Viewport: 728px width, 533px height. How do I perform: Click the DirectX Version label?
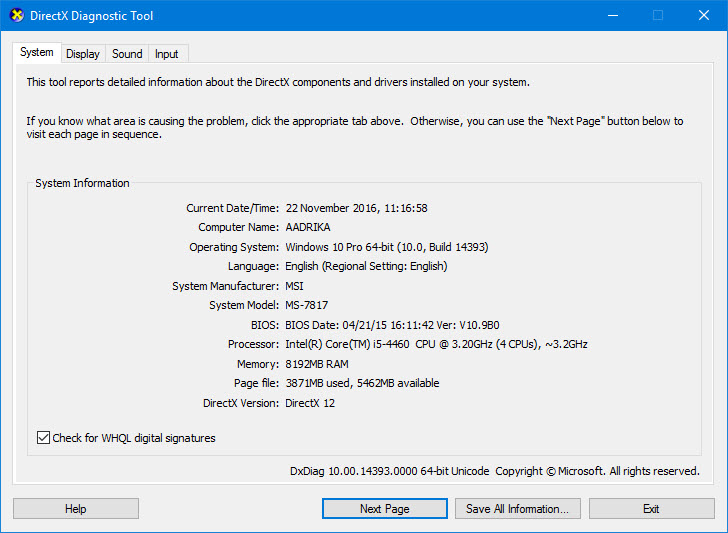click(241, 403)
